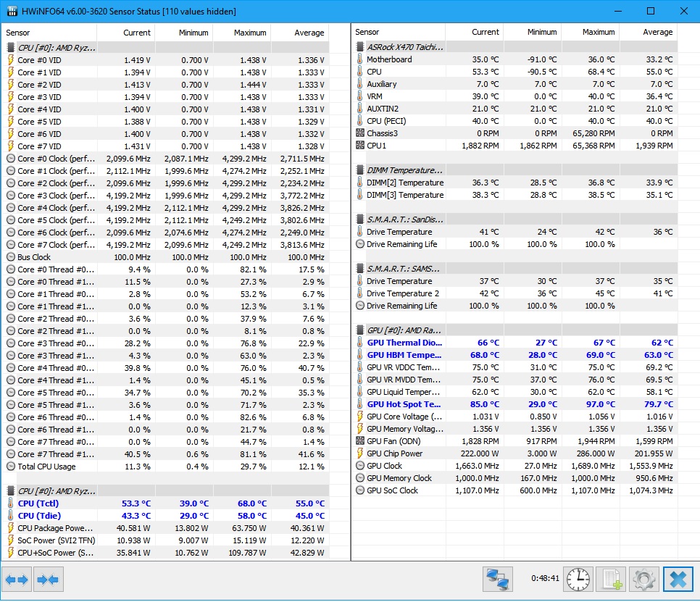This screenshot has height=602, width=700.
Task: Select the ASRock X470 Taichi group header
Action: 515,47
